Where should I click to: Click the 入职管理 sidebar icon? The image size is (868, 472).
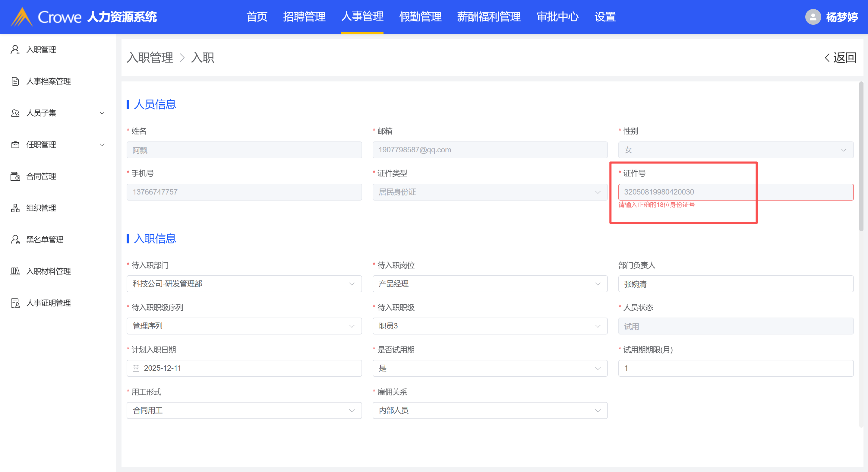click(15, 49)
